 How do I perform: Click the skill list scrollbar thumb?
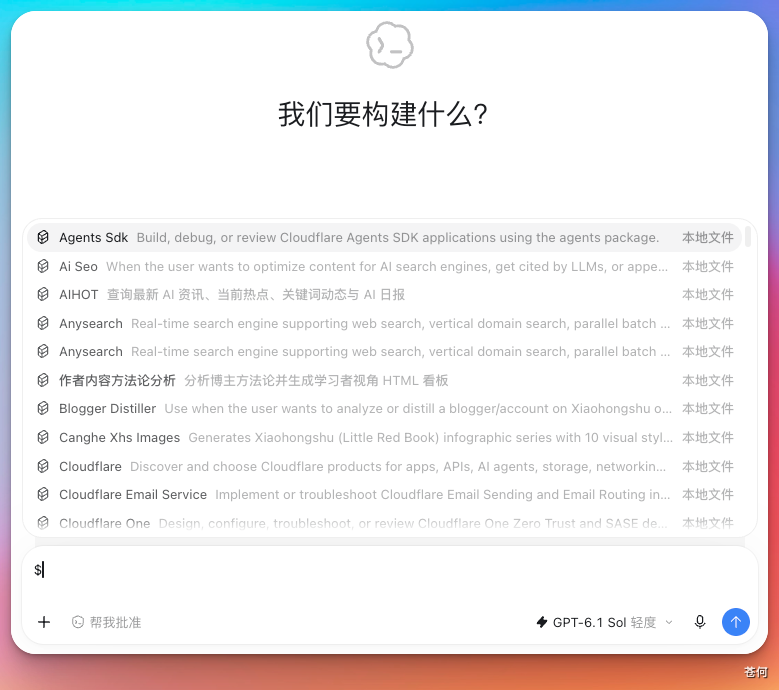[748, 236]
